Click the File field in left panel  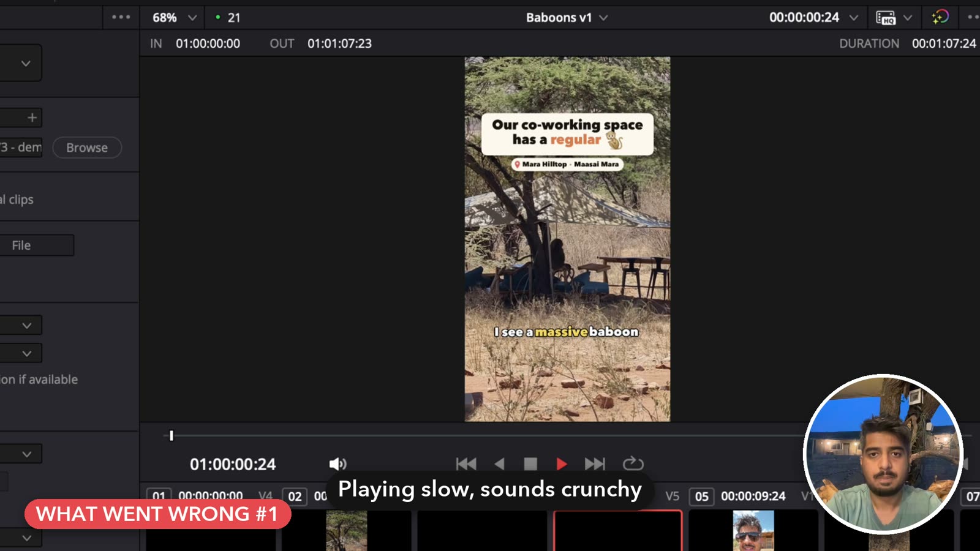pos(37,246)
